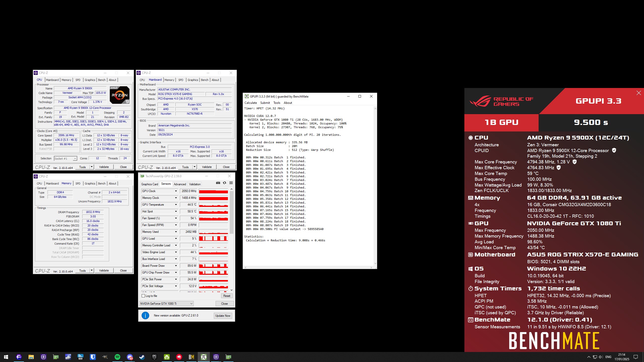Show hidden system tray icons
644x362 pixels.
point(589,357)
